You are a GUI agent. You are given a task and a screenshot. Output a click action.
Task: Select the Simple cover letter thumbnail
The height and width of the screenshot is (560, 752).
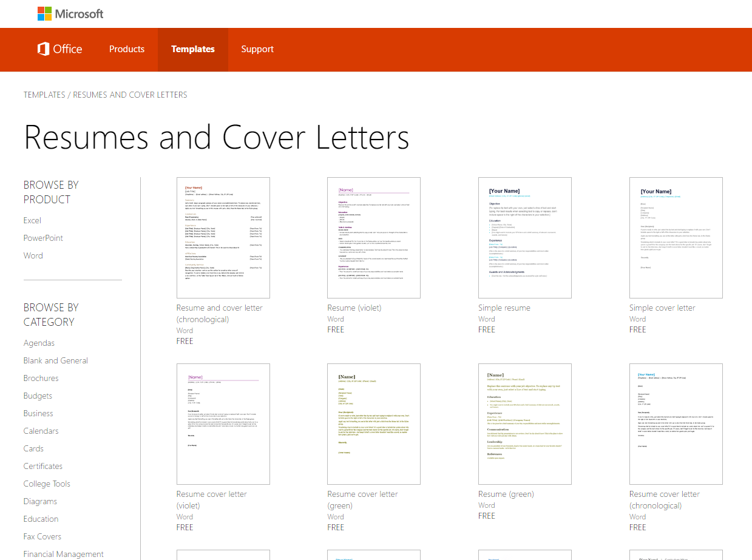(676, 238)
